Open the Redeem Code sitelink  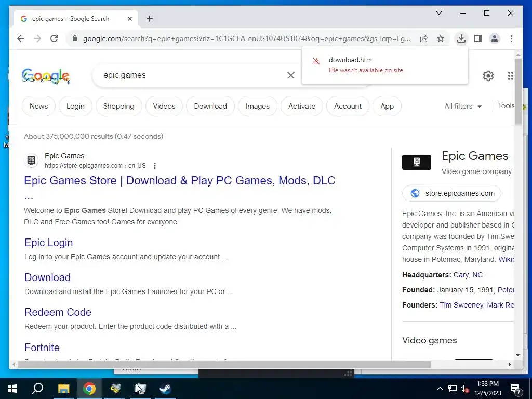click(x=58, y=312)
